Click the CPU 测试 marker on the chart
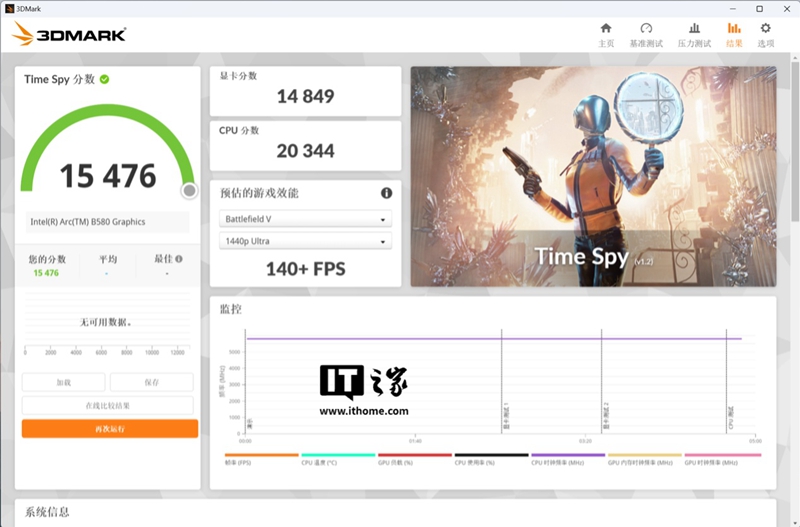 [731, 417]
